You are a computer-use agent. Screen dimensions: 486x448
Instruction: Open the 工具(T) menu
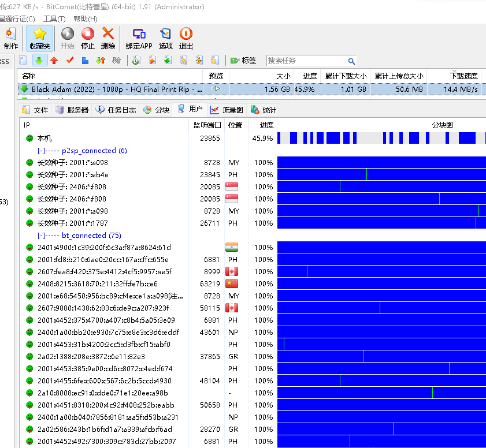(x=54, y=19)
